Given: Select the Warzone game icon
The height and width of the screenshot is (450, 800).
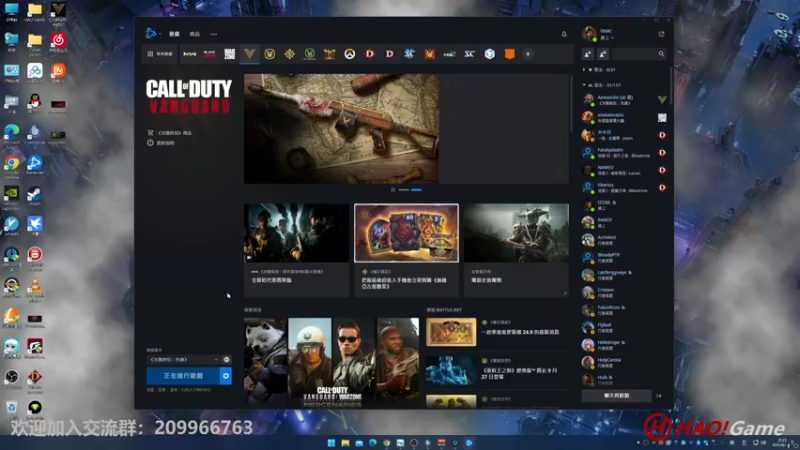Looking at the screenshot, I should 230,54.
